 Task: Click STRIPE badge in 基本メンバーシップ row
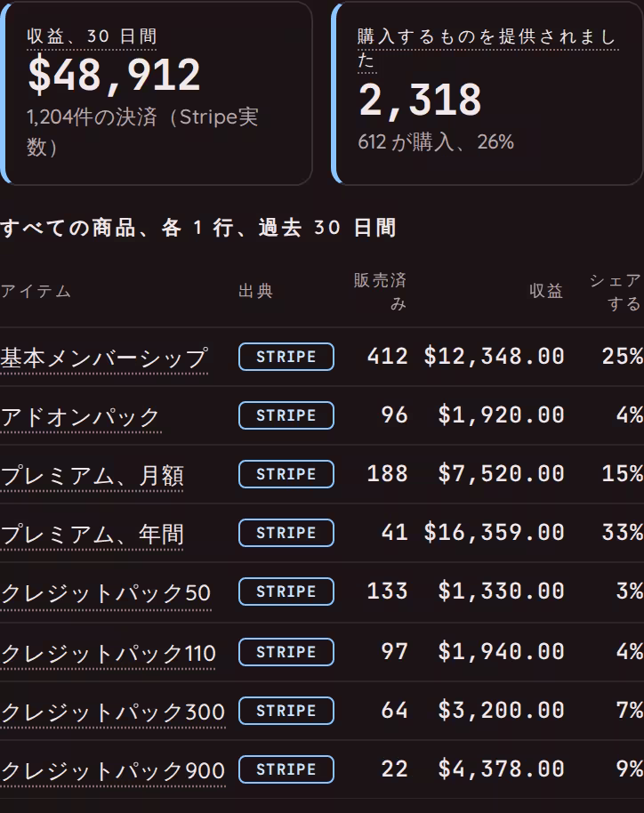pos(286,357)
